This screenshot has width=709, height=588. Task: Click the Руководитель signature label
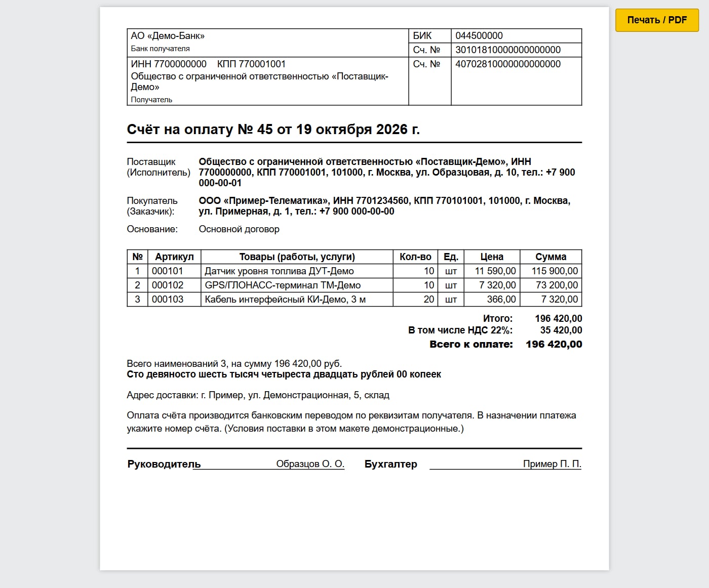point(164,465)
